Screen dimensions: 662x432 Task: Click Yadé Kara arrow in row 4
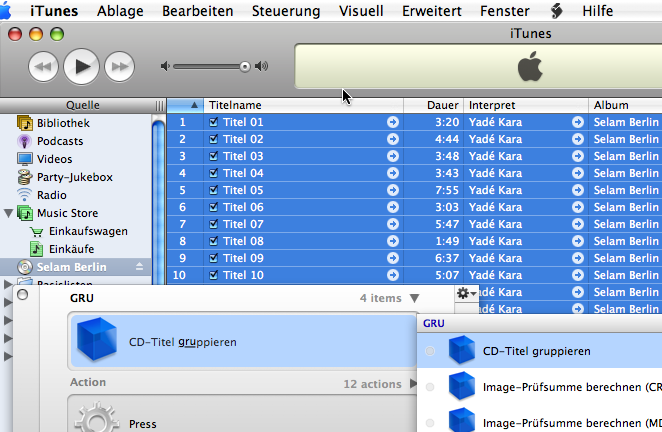[x=578, y=173]
